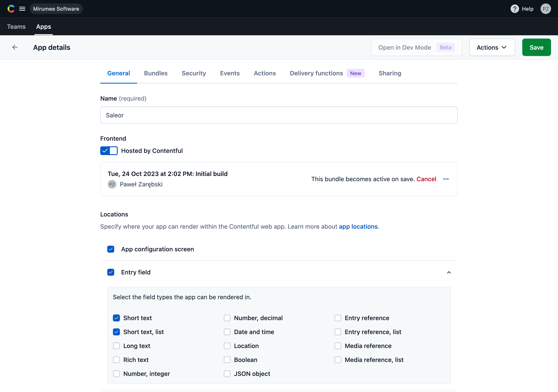Click the Contentful logo icon

tap(11, 9)
